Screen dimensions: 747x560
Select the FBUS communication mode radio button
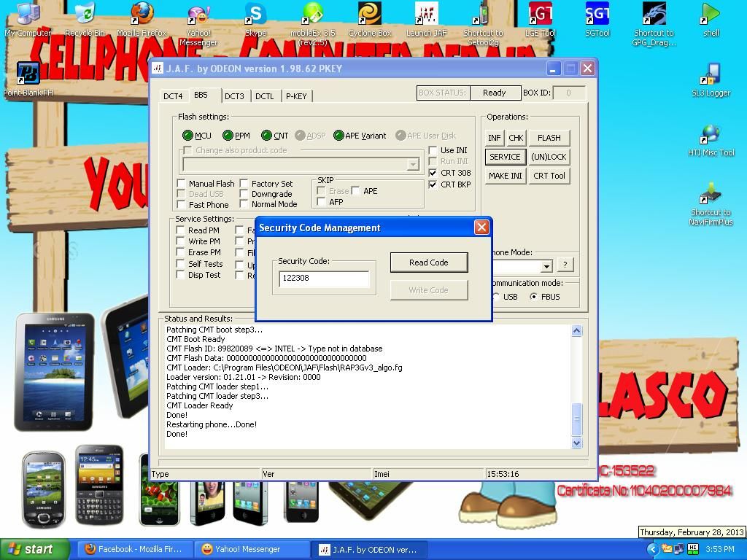tap(534, 297)
